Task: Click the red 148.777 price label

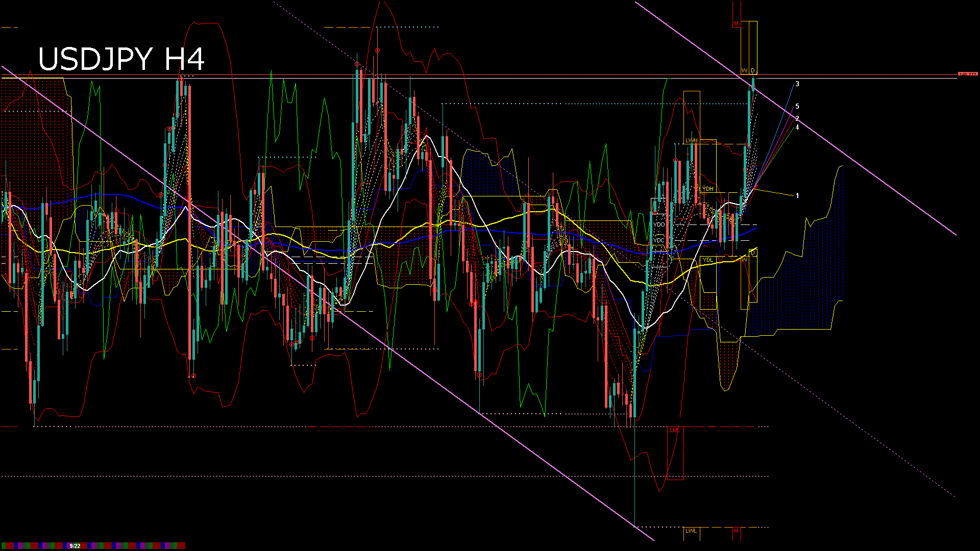Action: coord(967,74)
